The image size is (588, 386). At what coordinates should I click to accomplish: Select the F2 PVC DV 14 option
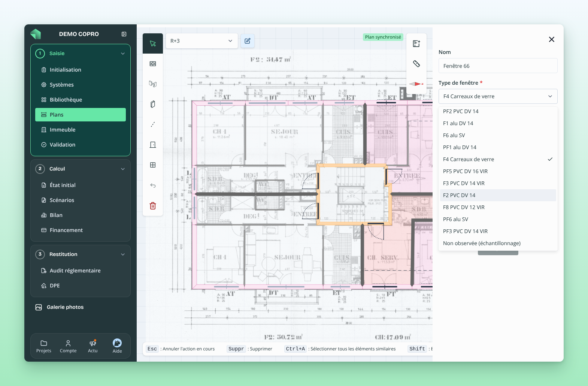498,195
